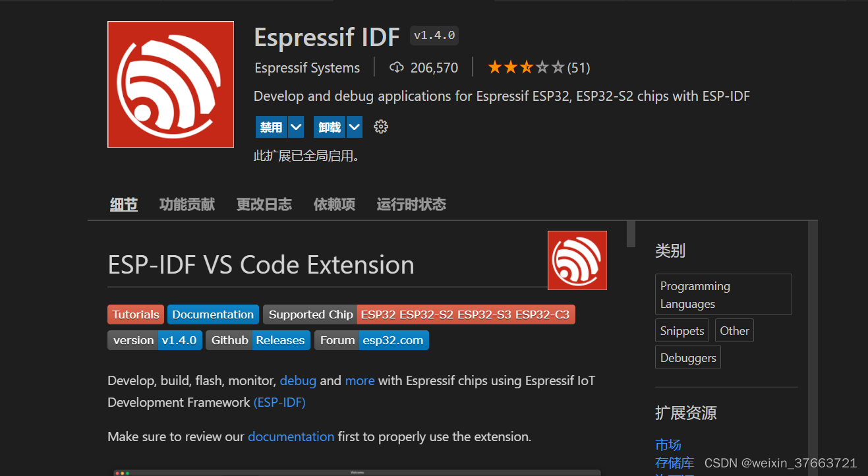Open the (ESP-IDF) link
Viewport: 868px width, 476px height.
point(279,402)
